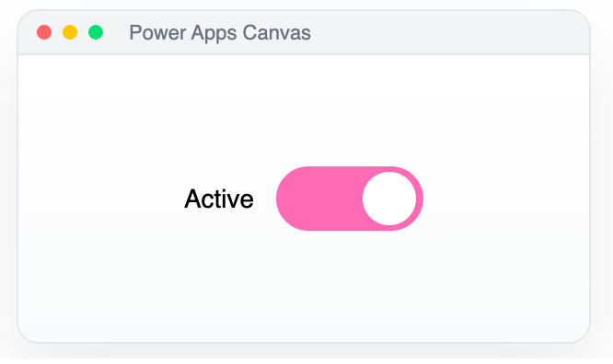Maximize the window with the green button
Viewport: 613px width, 364px height.
coord(96,32)
